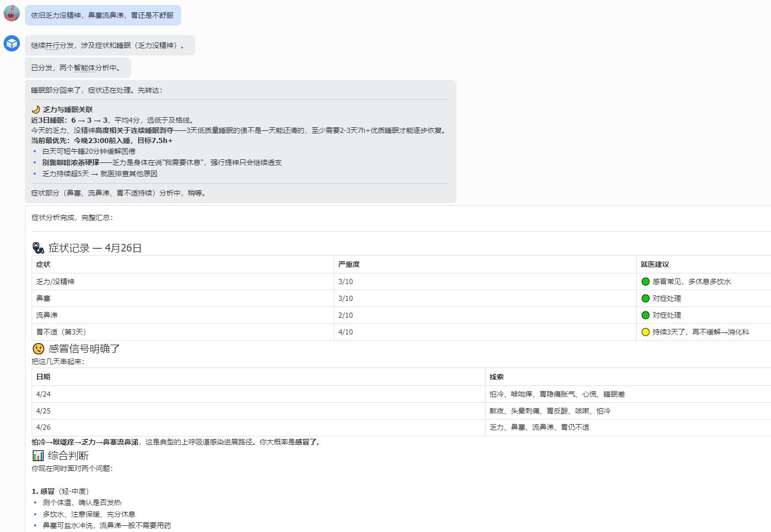Click the bar chart emoji beside 综合判断
This screenshot has height=532, width=771.
pyautogui.click(x=38, y=455)
